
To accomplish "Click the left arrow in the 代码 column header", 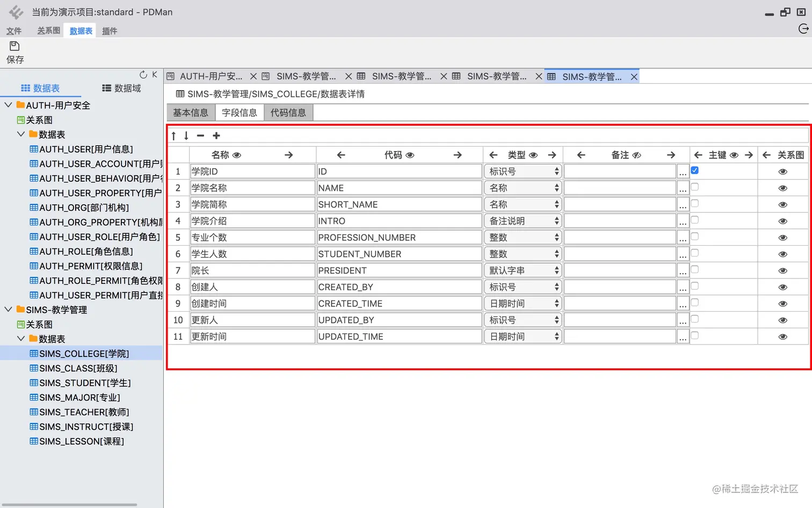I will click(341, 155).
